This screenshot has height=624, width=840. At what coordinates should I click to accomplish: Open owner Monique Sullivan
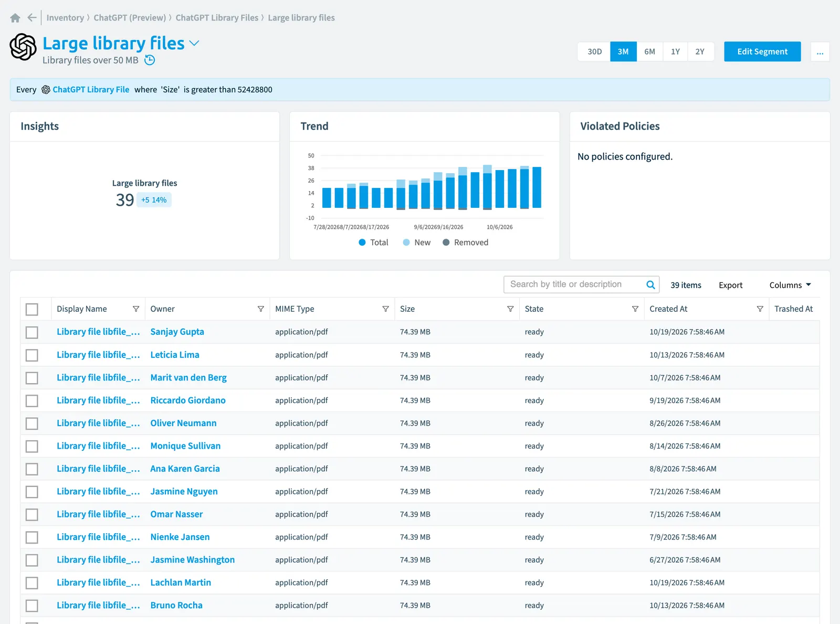pos(185,446)
